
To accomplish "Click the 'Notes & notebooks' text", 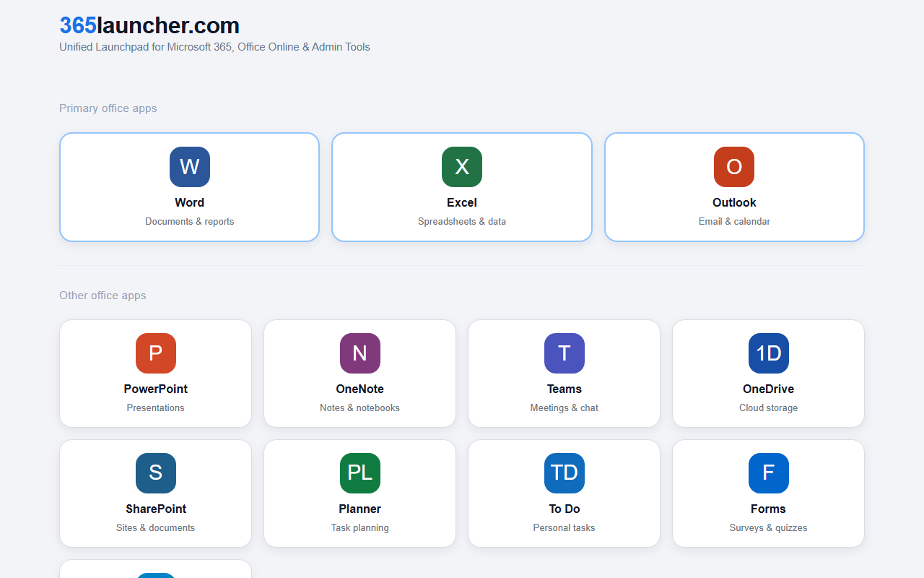I will pyautogui.click(x=360, y=407).
